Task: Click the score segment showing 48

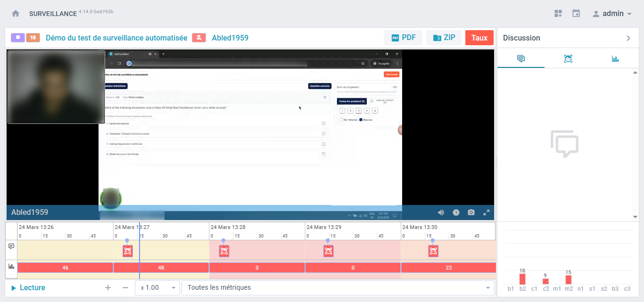Action: [161, 268]
